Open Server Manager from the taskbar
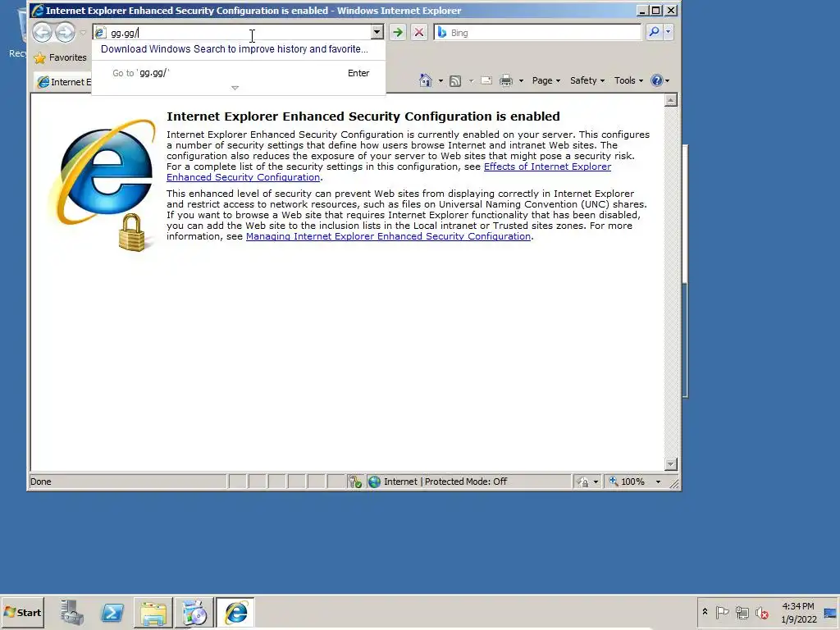The width and height of the screenshot is (840, 630). point(71,612)
